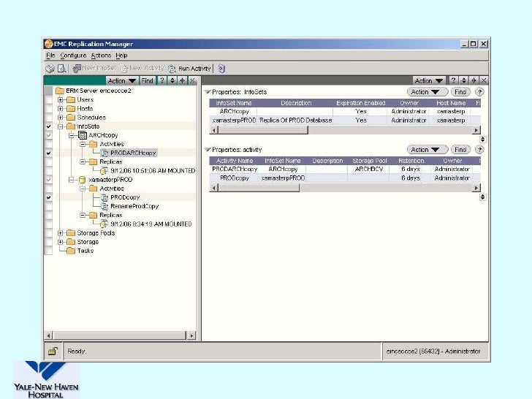The height and width of the screenshot is (399, 532).
Task: Click content pane header vertical split icon
Action: point(464,80)
